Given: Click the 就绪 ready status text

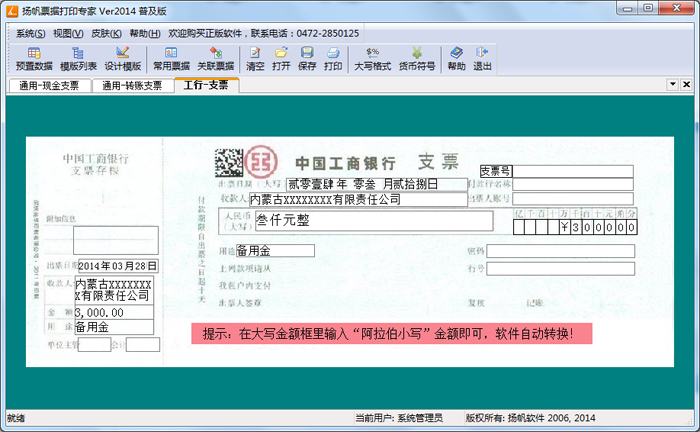Looking at the screenshot, I should [16, 418].
